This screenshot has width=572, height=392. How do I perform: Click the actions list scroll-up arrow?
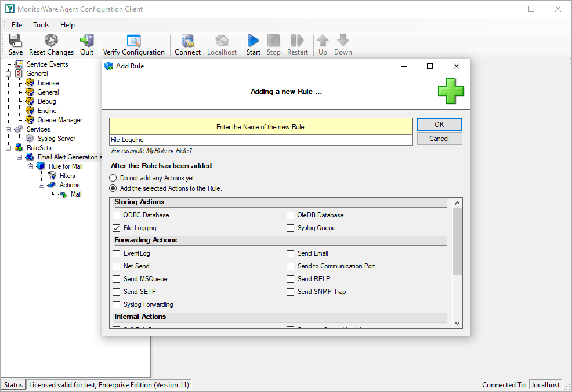pyautogui.click(x=458, y=203)
